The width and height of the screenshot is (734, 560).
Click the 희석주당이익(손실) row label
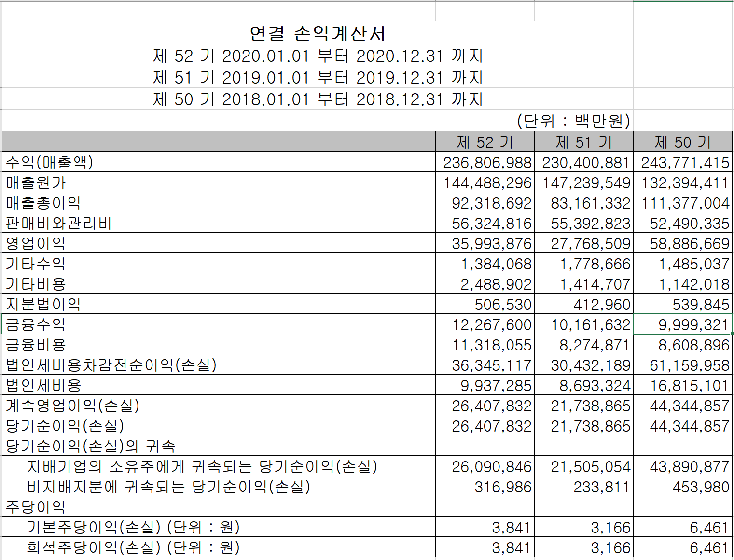point(133,547)
